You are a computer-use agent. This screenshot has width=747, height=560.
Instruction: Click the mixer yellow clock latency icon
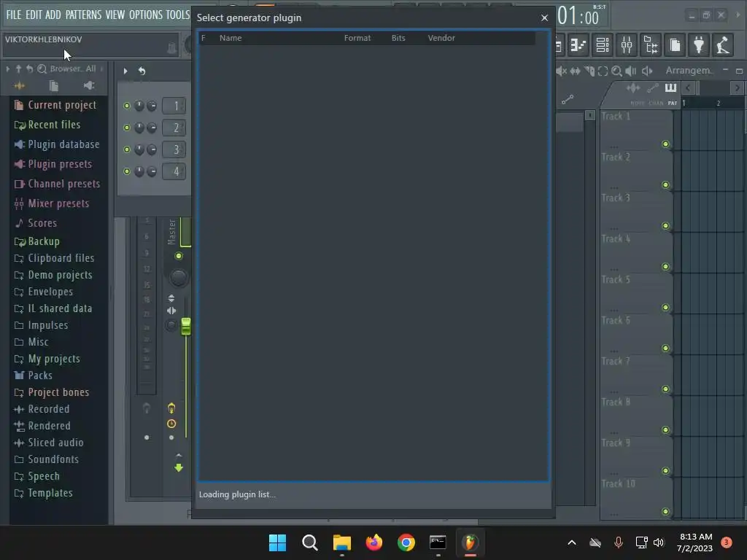[x=171, y=424]
